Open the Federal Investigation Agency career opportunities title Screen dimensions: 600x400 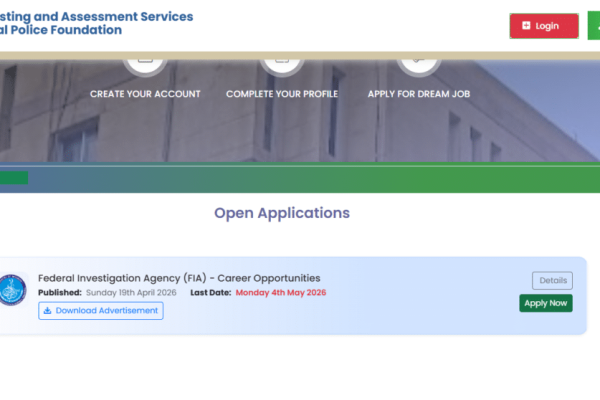179,278
